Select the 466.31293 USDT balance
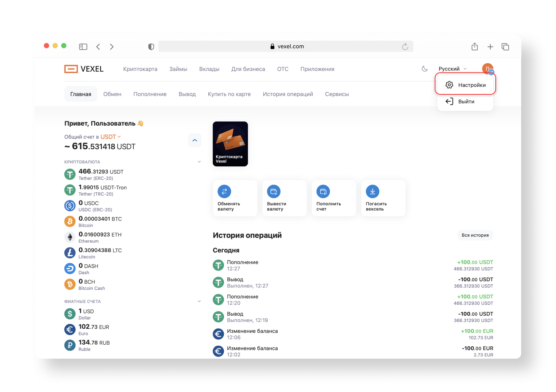556x392 pixels. [101, 171]
